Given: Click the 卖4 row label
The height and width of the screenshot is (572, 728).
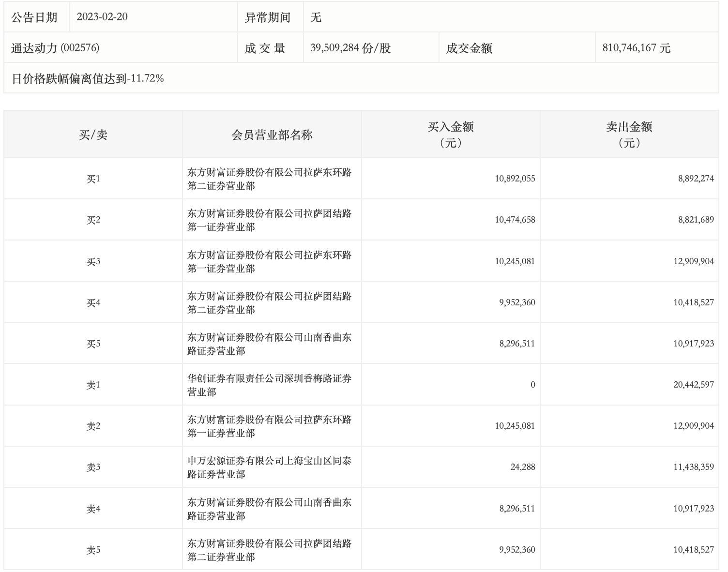Looking at the screenshot, I should (93, 509).
